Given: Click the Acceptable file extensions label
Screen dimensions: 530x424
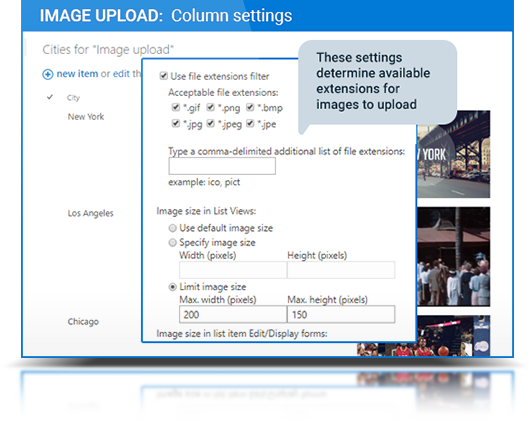Looking at the screenshot, I should pyautogui.click(x=223, y=92).
